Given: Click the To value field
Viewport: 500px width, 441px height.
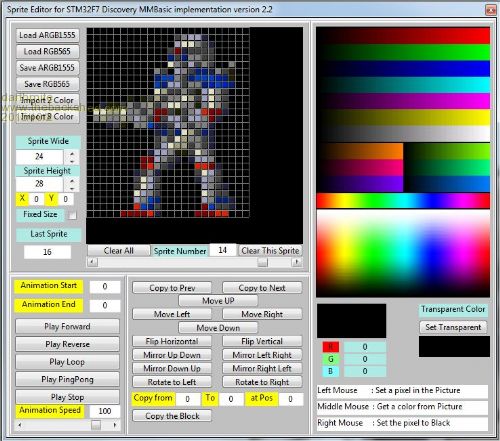Looking at the screenshot, I should [x=231, y=399].
